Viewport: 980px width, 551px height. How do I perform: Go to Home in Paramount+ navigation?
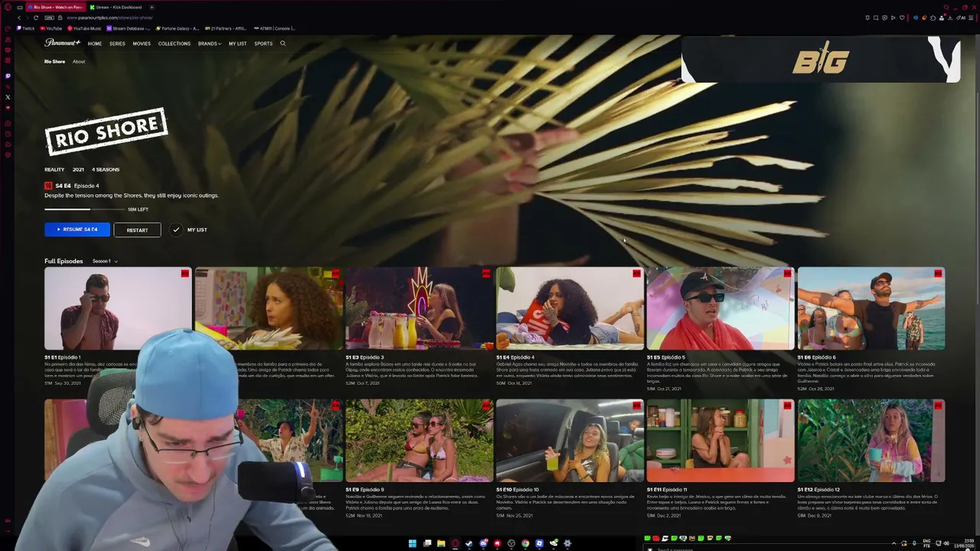(x=94, y=44)
